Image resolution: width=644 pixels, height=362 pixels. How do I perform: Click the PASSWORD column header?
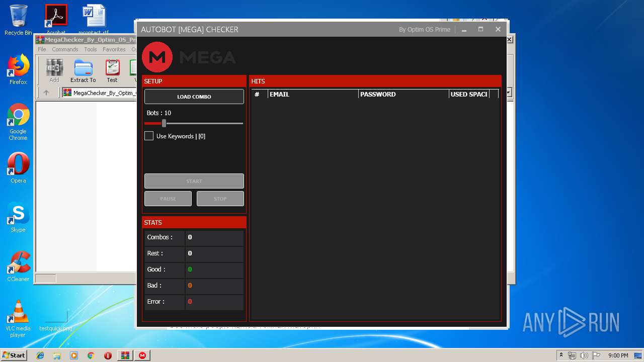pos(404,94)
